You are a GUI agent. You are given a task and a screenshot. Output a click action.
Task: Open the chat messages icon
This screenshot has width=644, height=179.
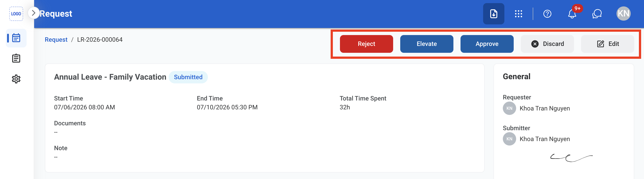coord(597,14)
